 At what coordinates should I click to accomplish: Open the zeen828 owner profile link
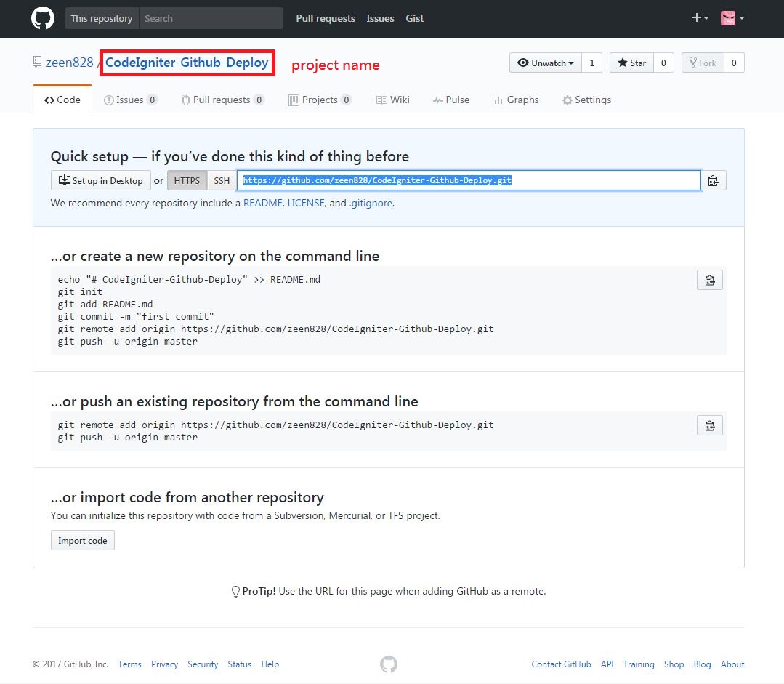pos(69,63)
